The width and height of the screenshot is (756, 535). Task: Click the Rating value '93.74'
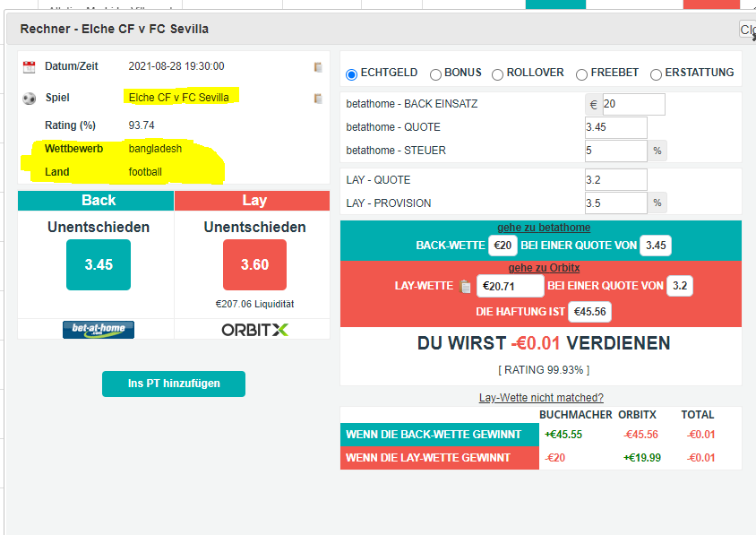click(142, 125)
